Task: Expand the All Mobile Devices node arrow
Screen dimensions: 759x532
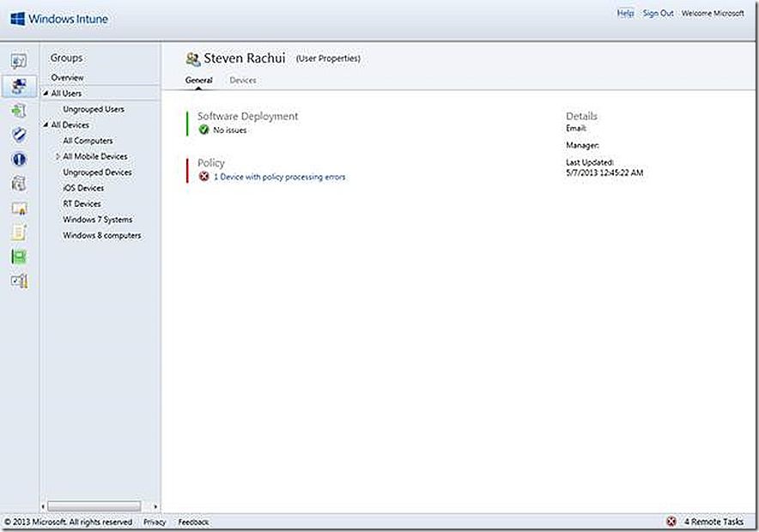Action: tap(58, 156)
